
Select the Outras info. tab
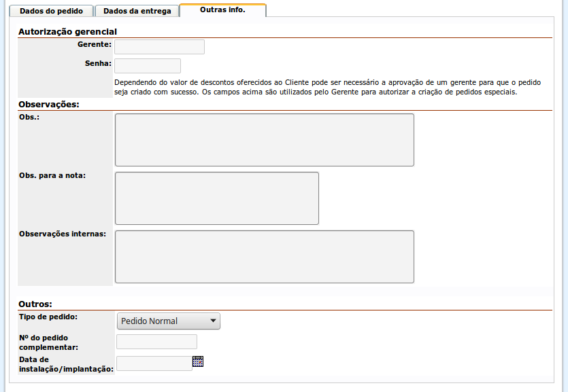click(x=222, y=10)
